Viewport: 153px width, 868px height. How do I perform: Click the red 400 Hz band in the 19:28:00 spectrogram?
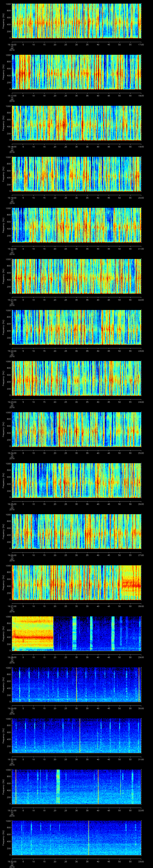(33, 637)
